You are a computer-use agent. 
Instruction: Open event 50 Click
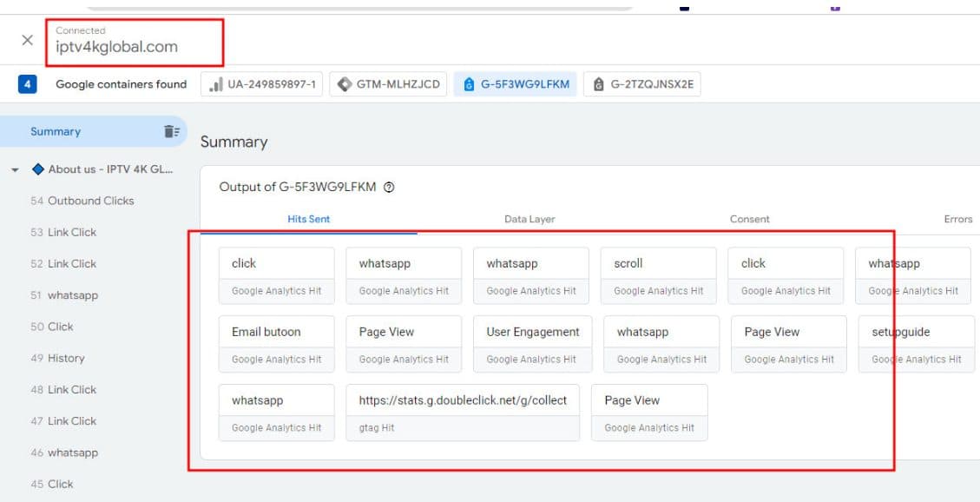pos(52,327)
